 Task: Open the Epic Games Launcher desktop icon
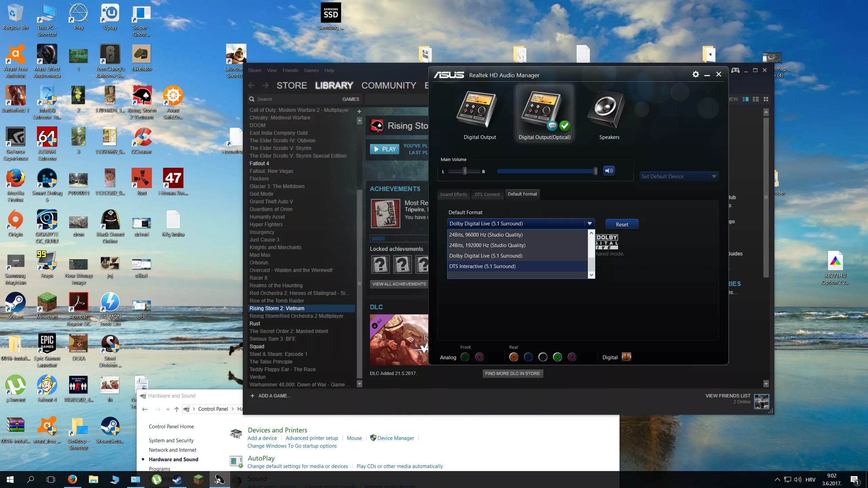tap(47, 350)
